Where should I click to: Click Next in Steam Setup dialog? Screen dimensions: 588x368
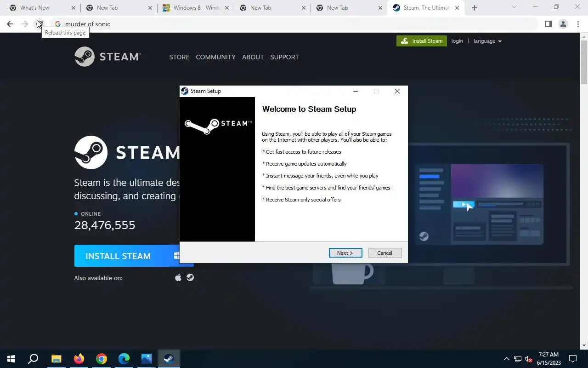point(345,253)
